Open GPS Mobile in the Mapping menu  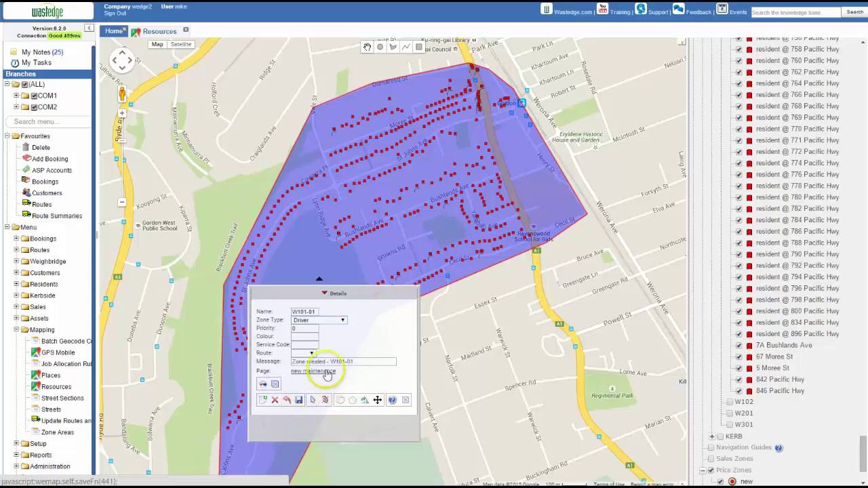58,352
